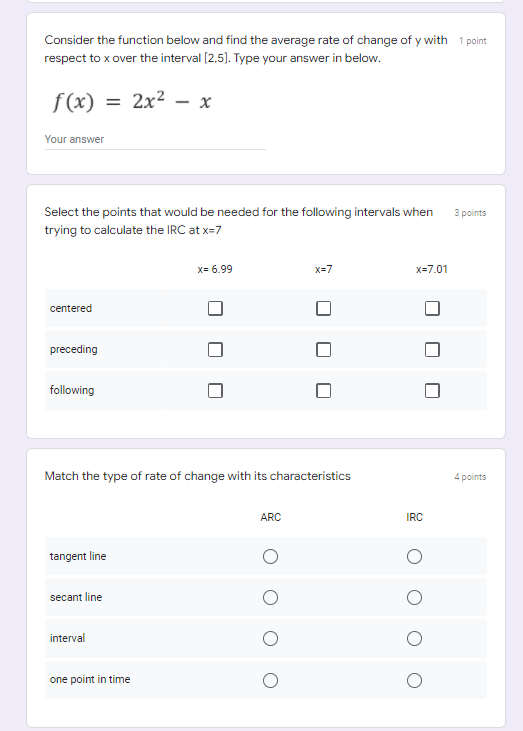Check x=7 for the centered row
The image size is (523, 731).
[x=323, y=308]
